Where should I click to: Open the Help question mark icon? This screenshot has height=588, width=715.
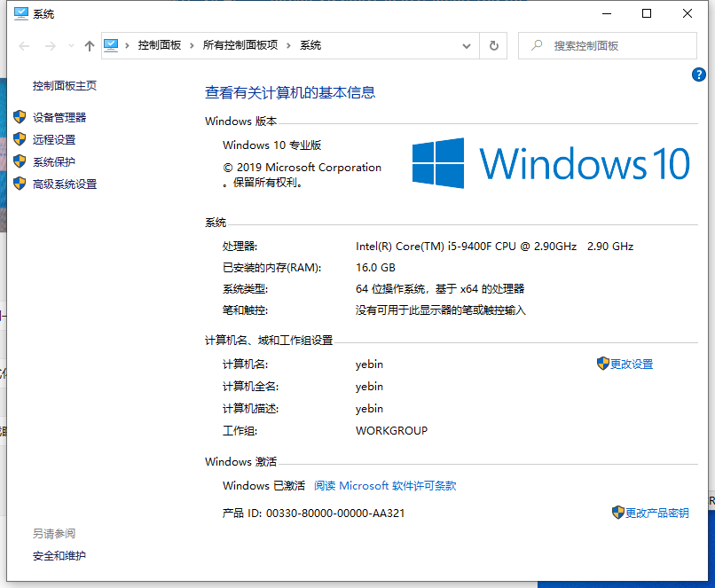(x=699, y=74)
